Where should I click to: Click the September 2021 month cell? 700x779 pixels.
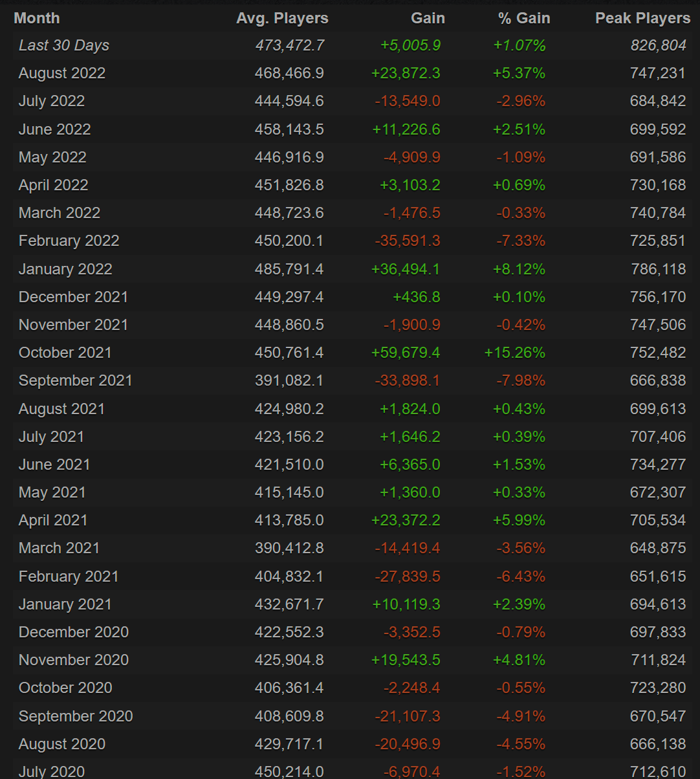coord(76,380)
